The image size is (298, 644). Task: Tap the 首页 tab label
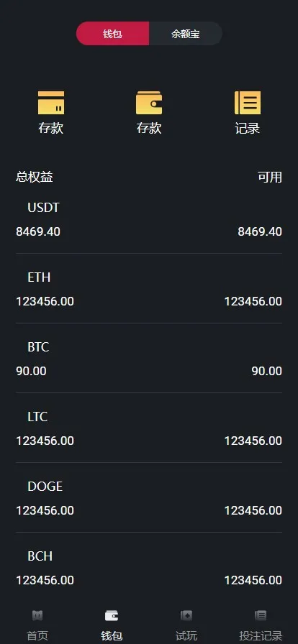coord(37,636)
